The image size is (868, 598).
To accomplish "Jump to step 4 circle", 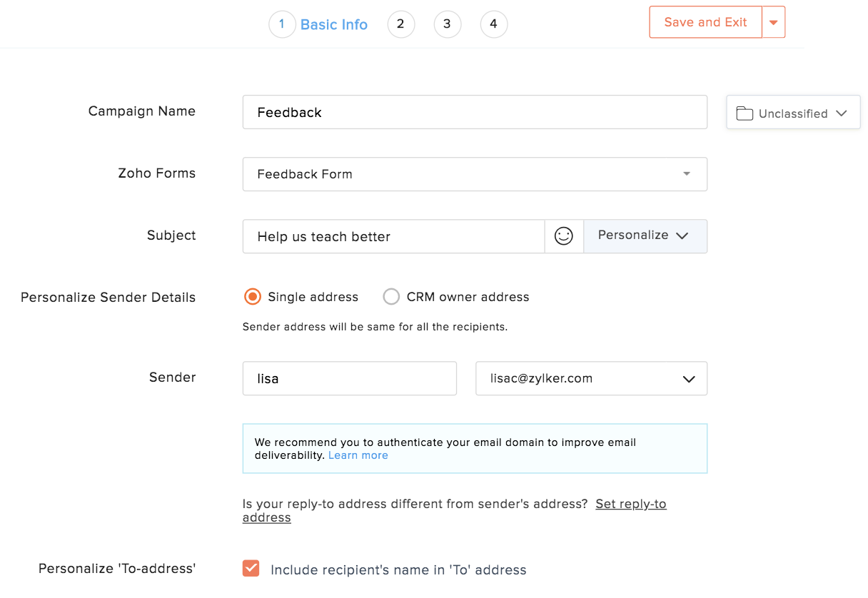I will point(493,24).
